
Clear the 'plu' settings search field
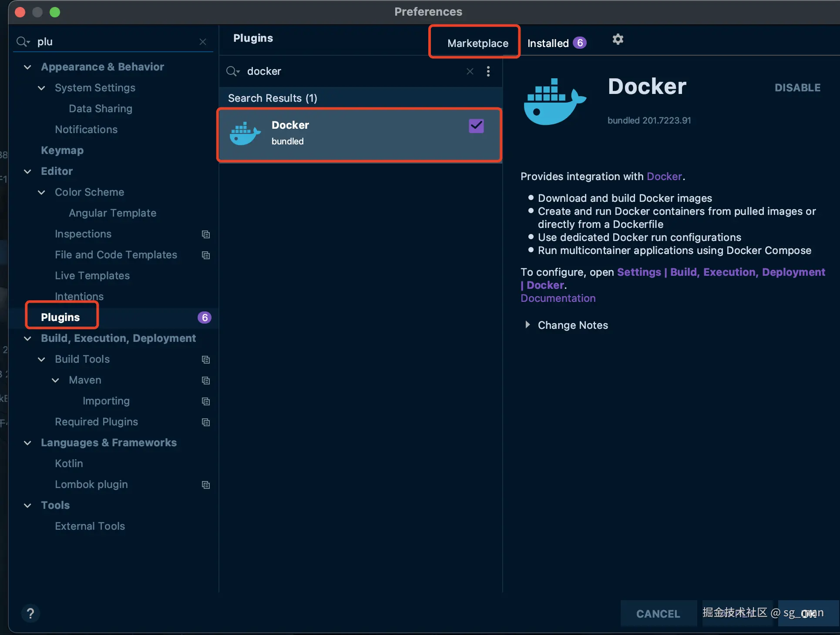(203, 42)
